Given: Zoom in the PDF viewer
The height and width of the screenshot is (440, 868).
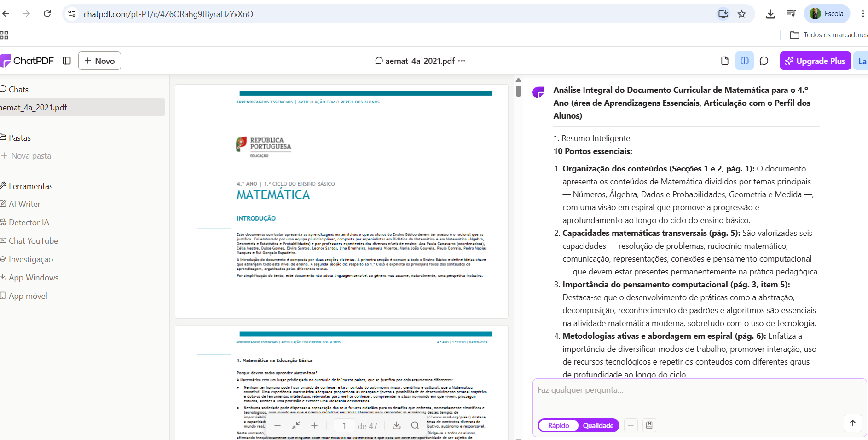Looking at the screenshot, I should pos(314,426).
